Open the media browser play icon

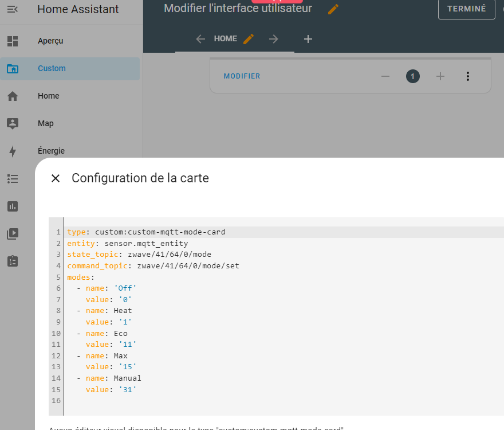13,233
